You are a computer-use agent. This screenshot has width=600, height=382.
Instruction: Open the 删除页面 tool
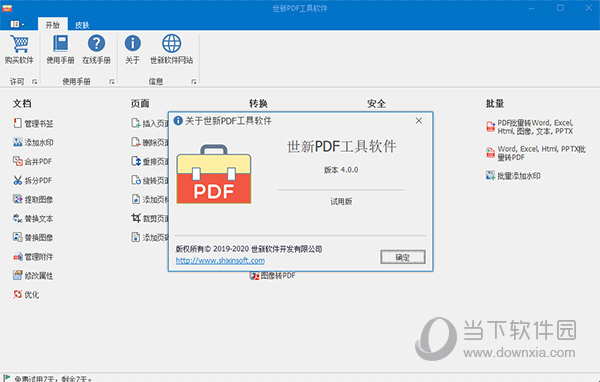(x=149, y=142)
